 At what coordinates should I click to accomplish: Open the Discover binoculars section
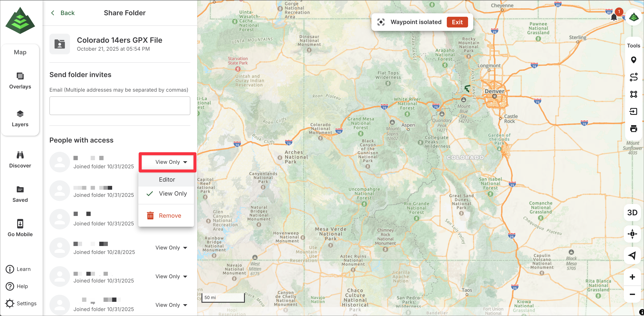click(x=20, y=160)
